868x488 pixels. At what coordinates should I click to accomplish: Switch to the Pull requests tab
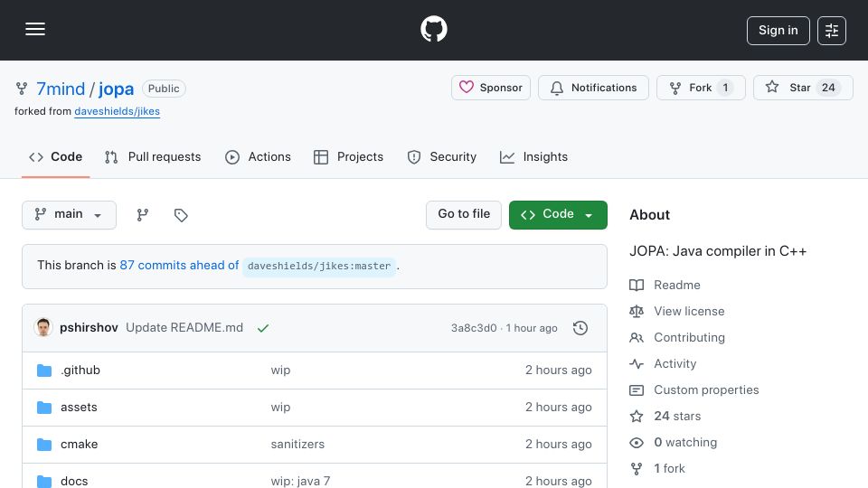[153, 157]
